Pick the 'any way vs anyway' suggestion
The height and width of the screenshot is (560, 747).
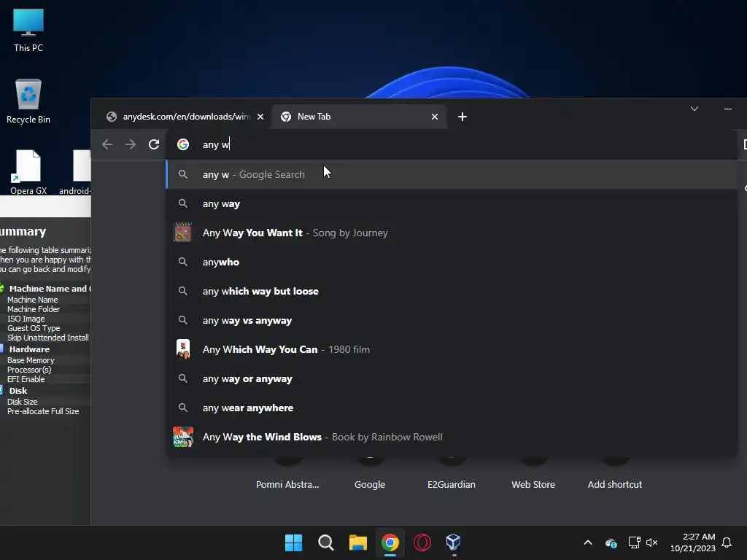pos(452,321)
